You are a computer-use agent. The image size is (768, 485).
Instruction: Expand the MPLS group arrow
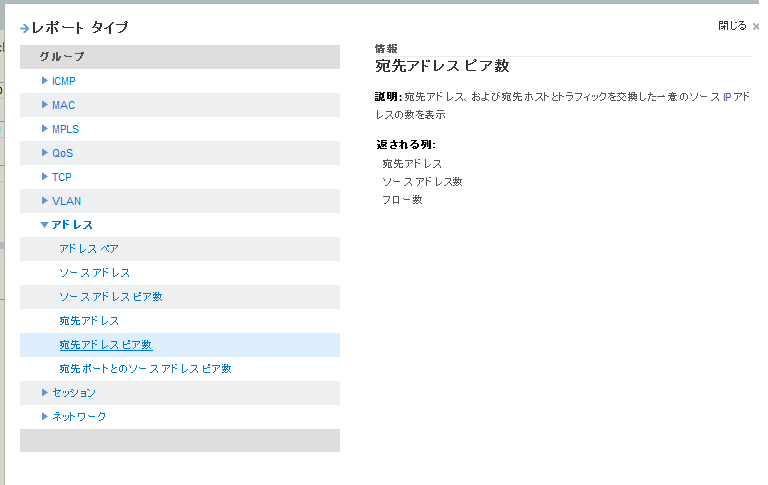tap(45, 129)
